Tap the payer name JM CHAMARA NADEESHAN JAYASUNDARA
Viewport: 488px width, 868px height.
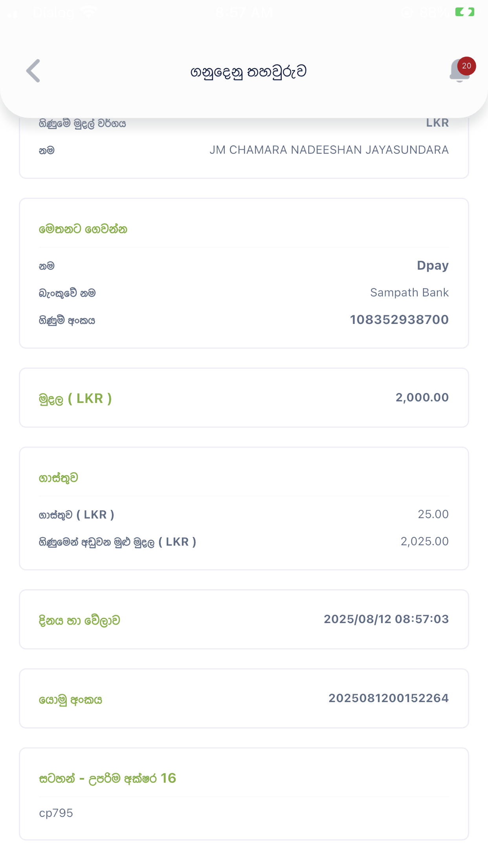coord(329,150)
